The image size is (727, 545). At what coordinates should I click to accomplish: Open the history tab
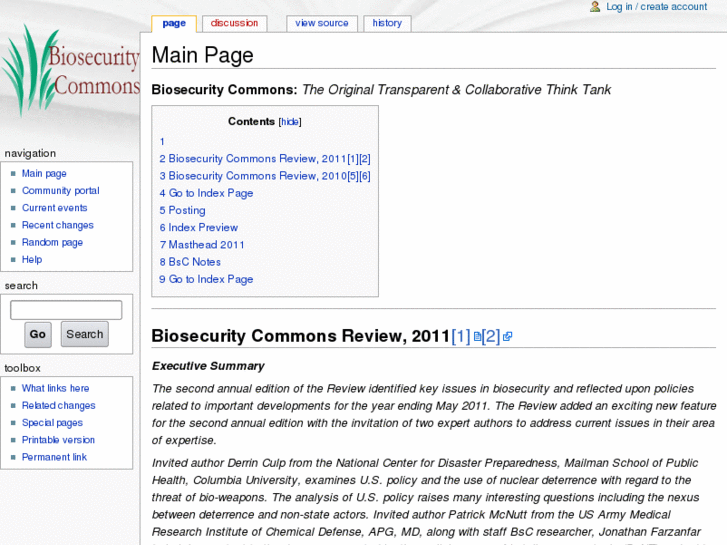[x=387, y=23]
